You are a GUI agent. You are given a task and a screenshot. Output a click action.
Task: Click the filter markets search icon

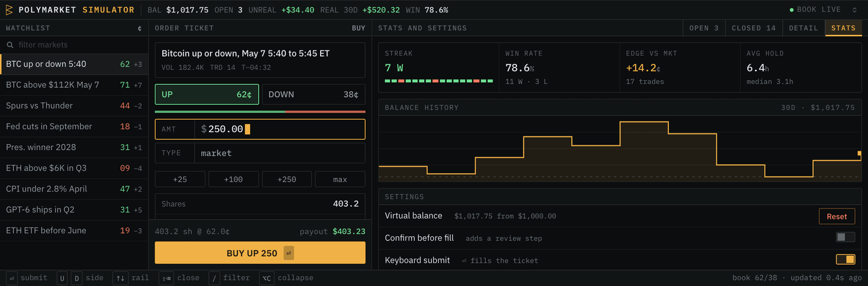click(10, 45)
